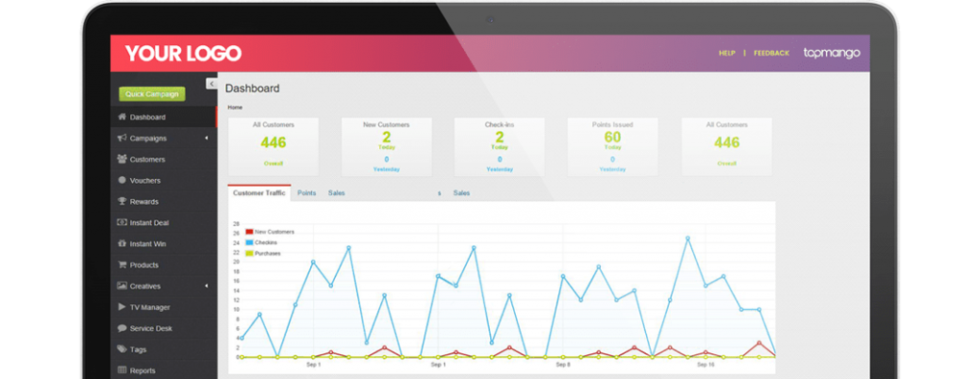Switch to the Points tab
Image resolution: width=980 pixels, height=379 pixels.
[x=306, y=193]
